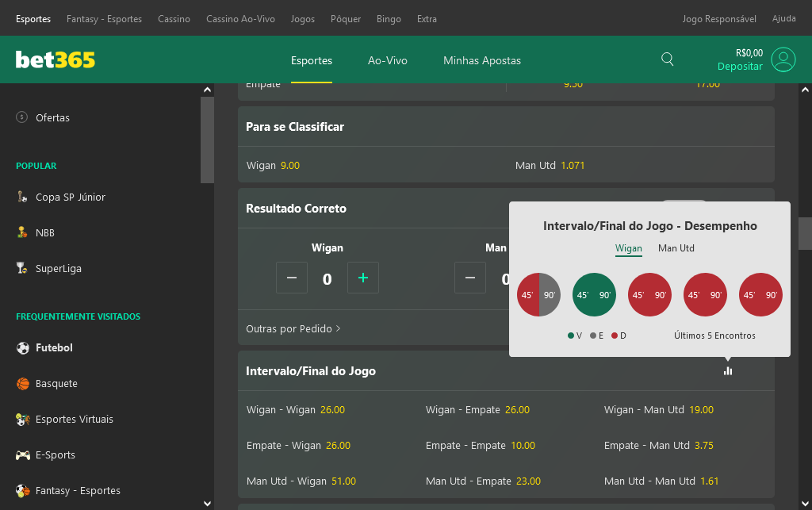812x510 pixels.
Task: Increase Wigan score with plus button
Action: 363,278
